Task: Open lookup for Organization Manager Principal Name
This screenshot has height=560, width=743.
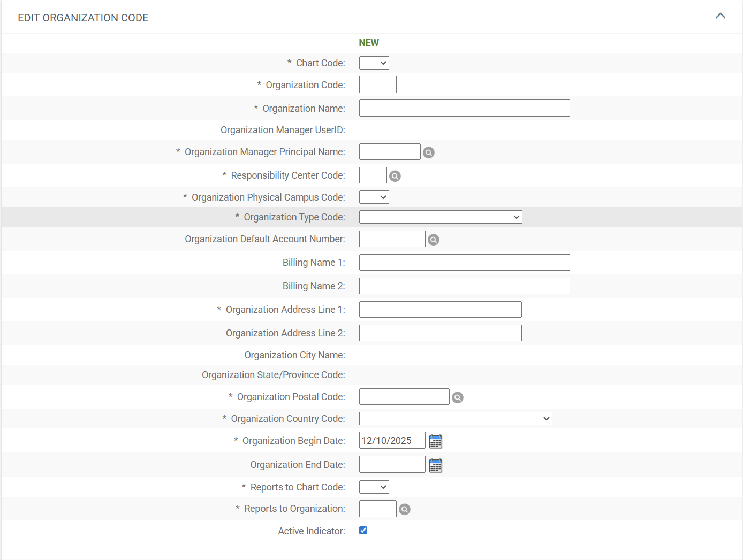Action: pos(429,152)
